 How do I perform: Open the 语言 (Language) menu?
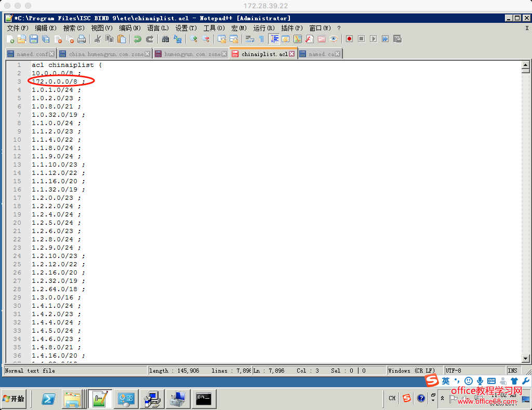158,28
